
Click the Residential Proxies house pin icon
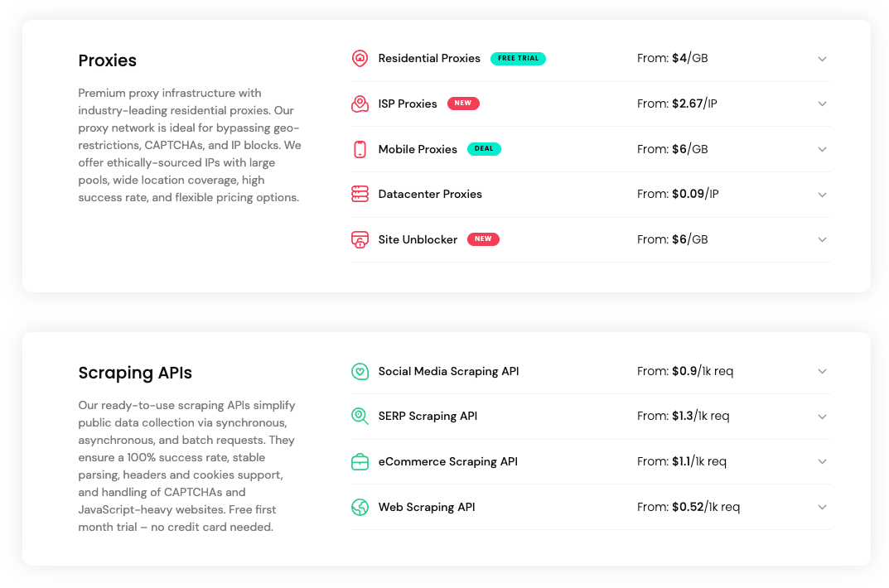click(x=360, y=58)
